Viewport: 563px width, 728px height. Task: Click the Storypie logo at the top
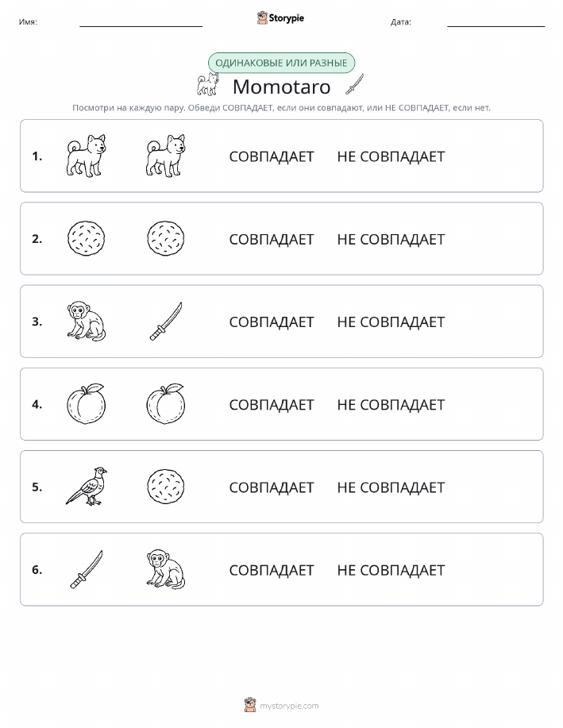point(280,18)
